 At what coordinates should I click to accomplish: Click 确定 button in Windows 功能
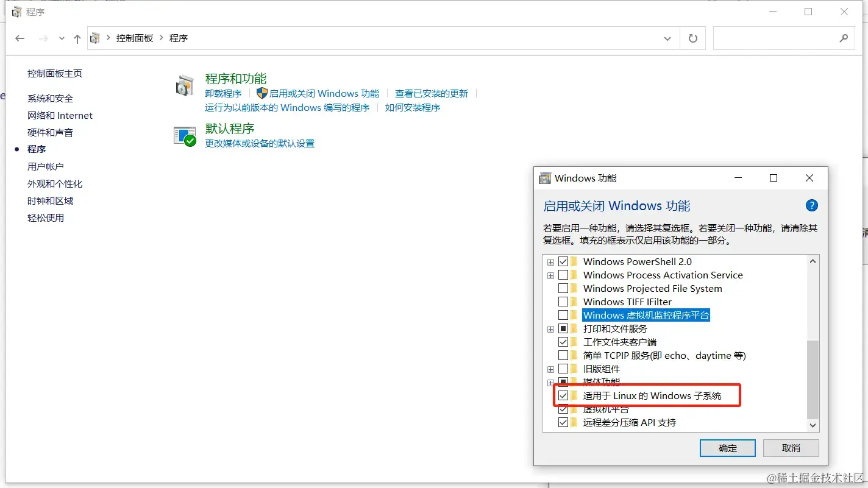[x=728, y=448]
